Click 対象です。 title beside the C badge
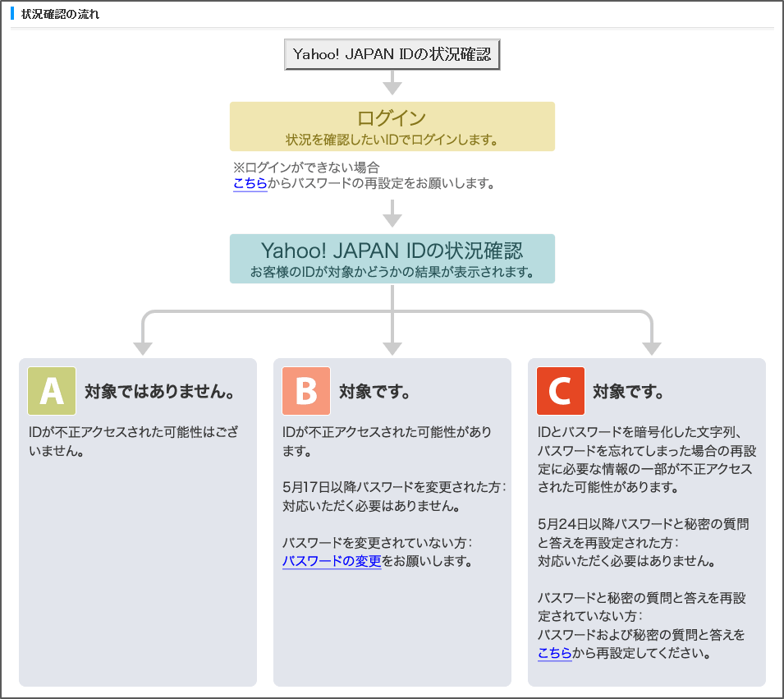784x699 pixels. pyautogui.click(x=629, y=391)
